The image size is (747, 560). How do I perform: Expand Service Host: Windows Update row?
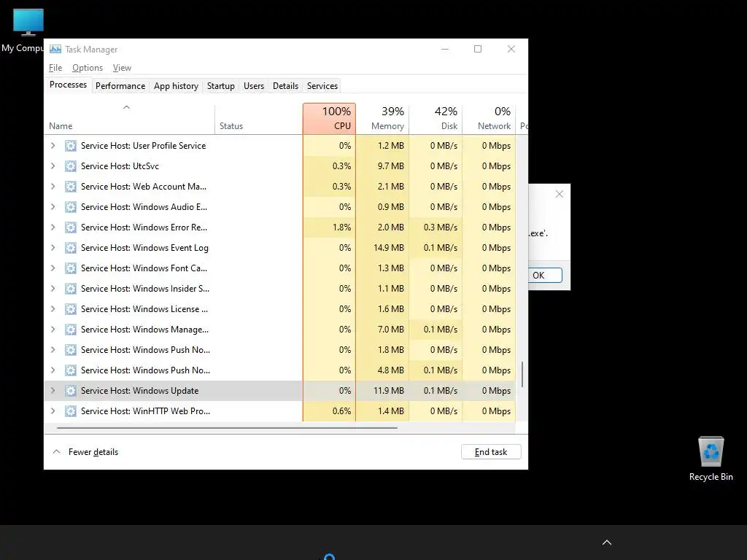tap(53, 391)
